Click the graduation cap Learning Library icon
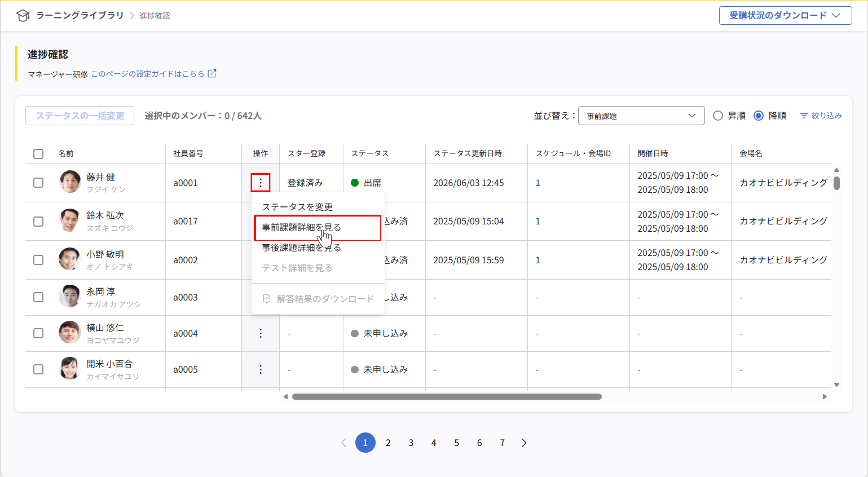This screenshot has height=477, width=868. [23, 16]
